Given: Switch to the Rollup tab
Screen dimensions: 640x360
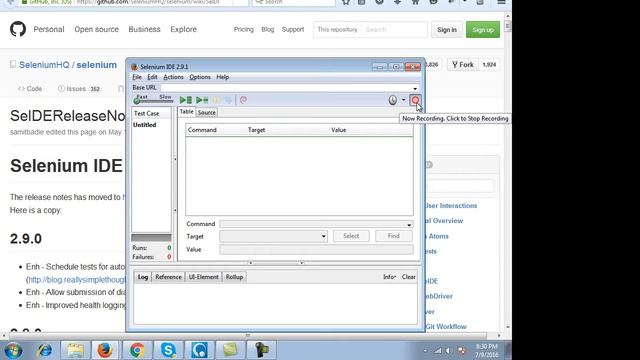Looking at the screenshot, I should 234,277.
